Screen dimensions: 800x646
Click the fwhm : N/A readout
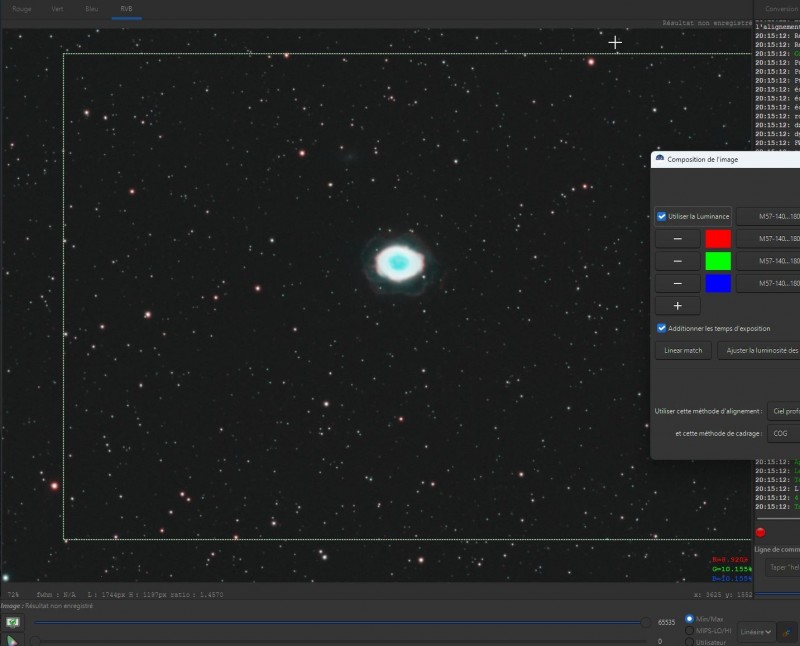56,594
